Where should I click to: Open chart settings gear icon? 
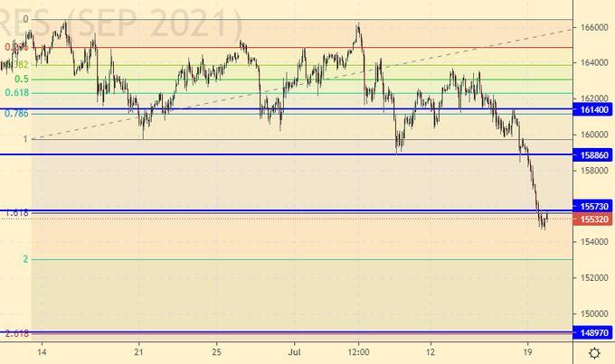(593, 352)
